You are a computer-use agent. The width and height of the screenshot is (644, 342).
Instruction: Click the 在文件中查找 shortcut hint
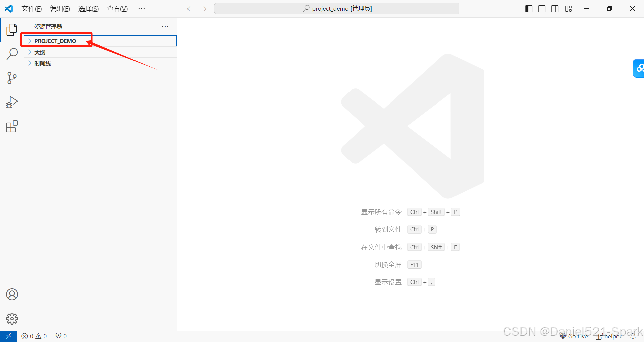[x=381, y=247]
